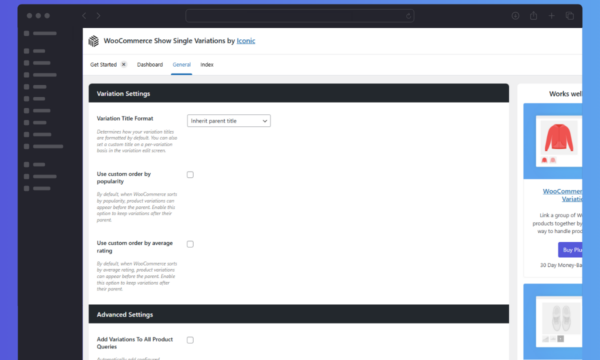The width and height of the screenshot is (600, 360).
Task: Click the Variation Settings section header
Action: click(299, 93)
